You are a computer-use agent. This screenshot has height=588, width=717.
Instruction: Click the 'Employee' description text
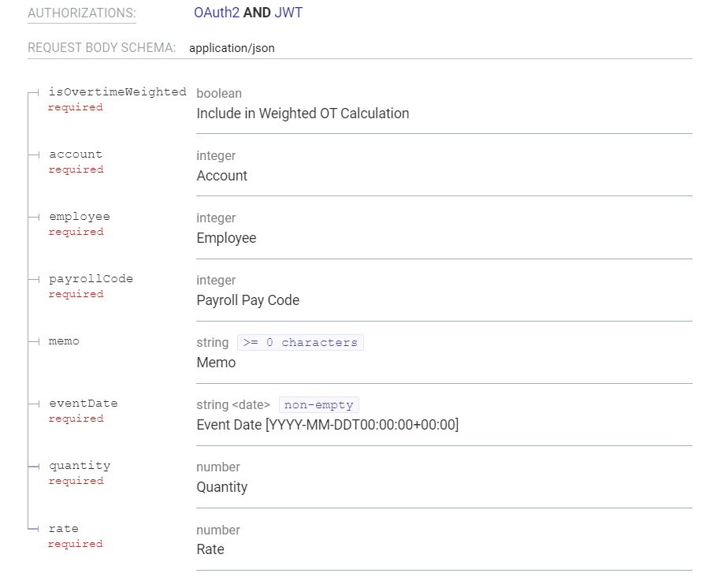click(x=226, y=238)
